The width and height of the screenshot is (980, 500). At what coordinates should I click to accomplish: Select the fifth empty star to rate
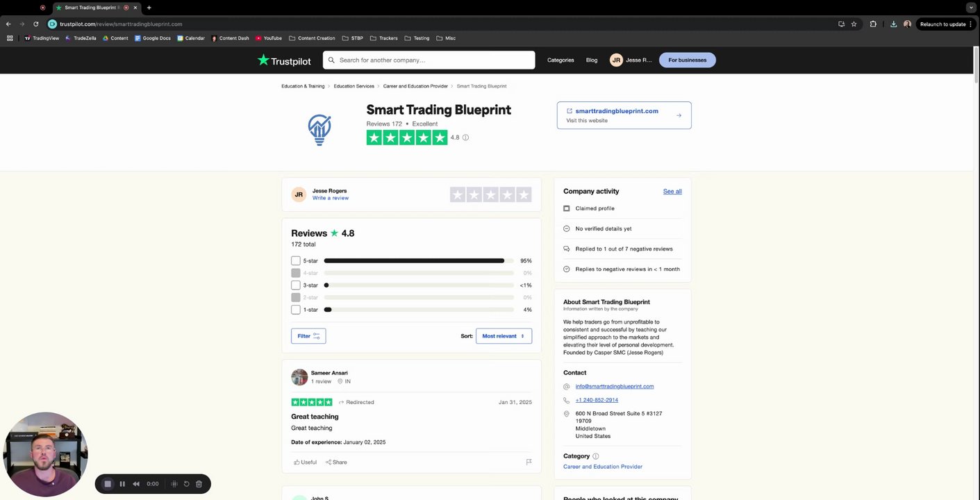[x=524, y=194]
